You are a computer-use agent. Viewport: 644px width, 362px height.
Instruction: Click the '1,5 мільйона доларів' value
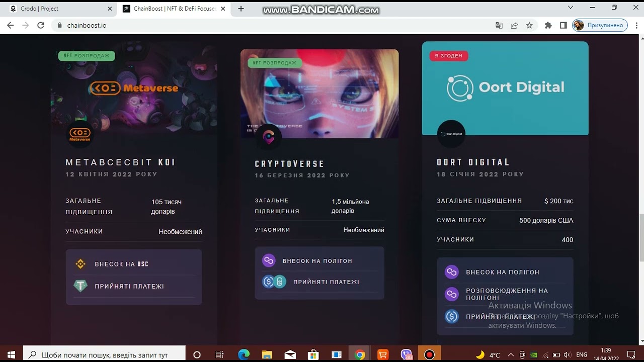350,206
